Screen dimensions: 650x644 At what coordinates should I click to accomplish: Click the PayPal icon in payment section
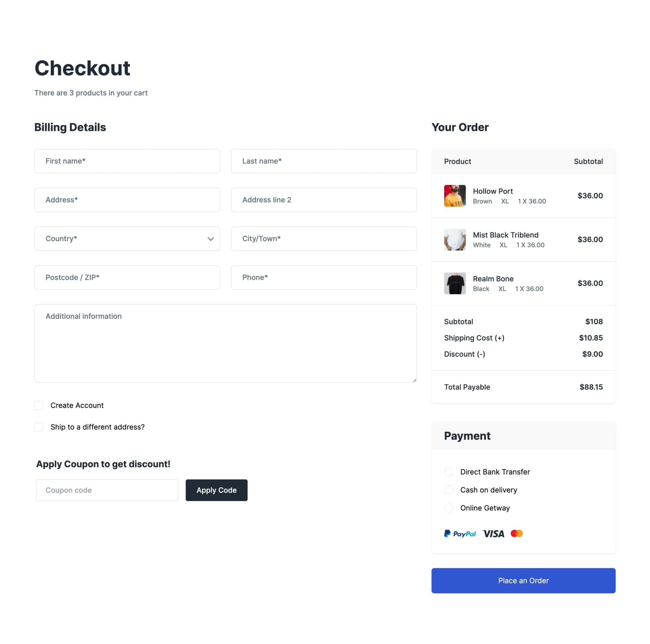(x=460, y=534)
